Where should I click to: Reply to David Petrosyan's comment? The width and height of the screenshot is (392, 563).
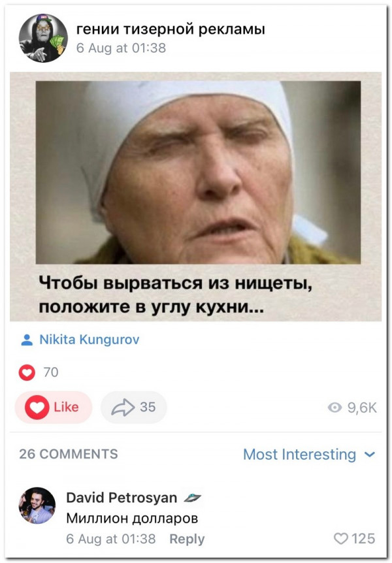187,539
